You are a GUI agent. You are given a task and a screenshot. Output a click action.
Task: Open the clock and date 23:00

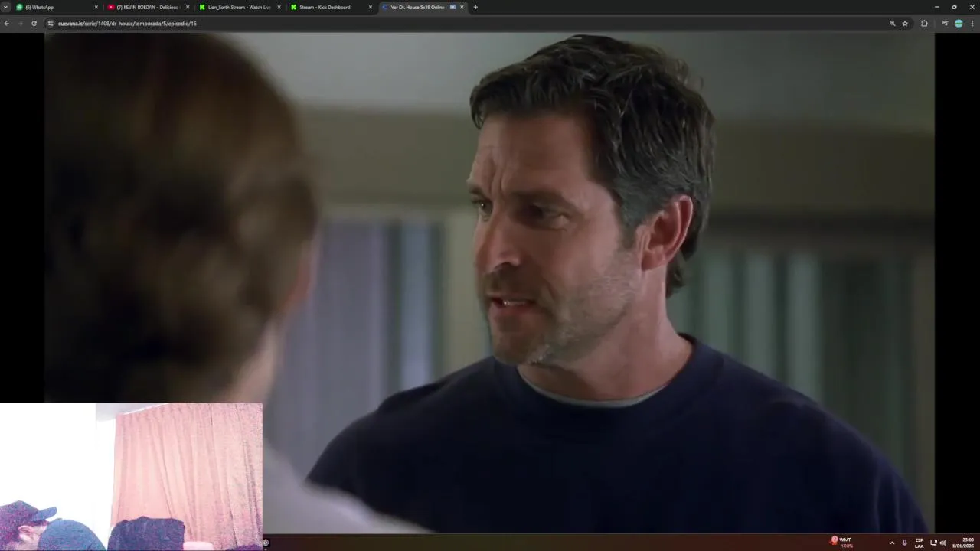tap(963, 543)
